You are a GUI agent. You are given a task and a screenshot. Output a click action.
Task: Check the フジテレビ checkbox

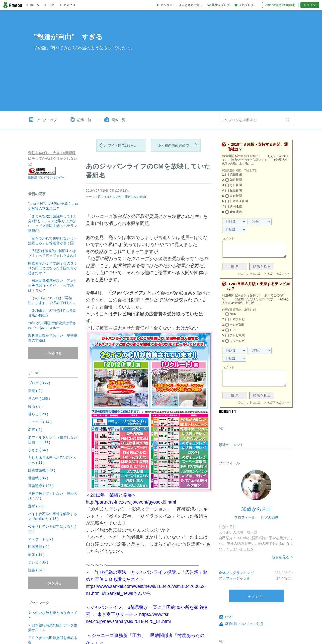tap(227, 341)
